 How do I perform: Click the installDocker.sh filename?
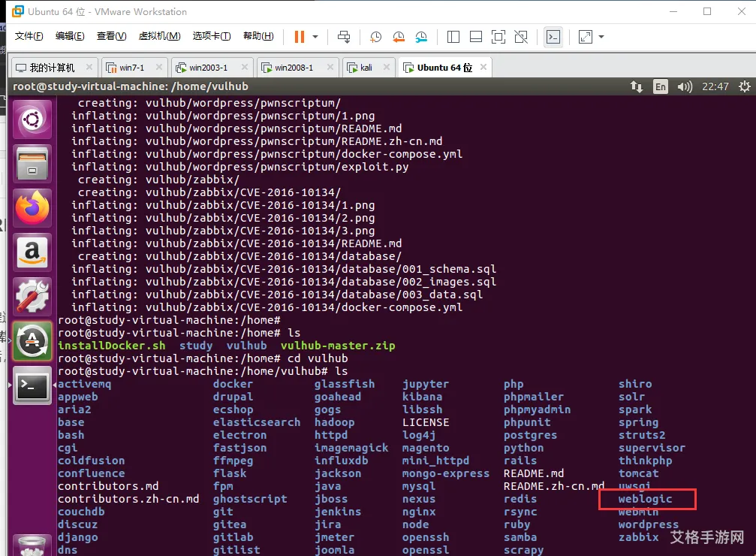(x=112, y=346)
